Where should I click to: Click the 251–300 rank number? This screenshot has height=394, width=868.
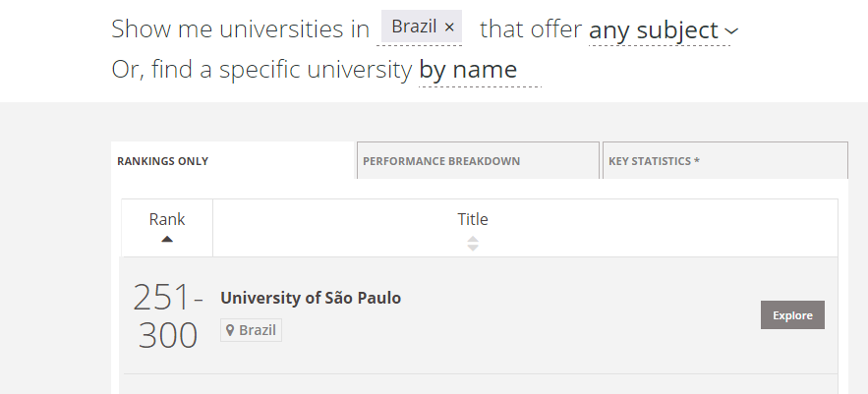coord(167,316)
